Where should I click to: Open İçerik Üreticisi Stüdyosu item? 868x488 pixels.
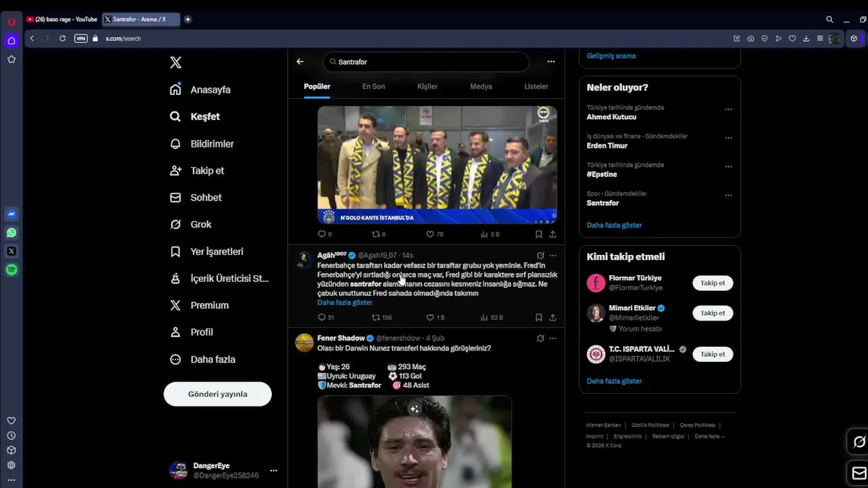pyautogui.click(x=219, y=279)
